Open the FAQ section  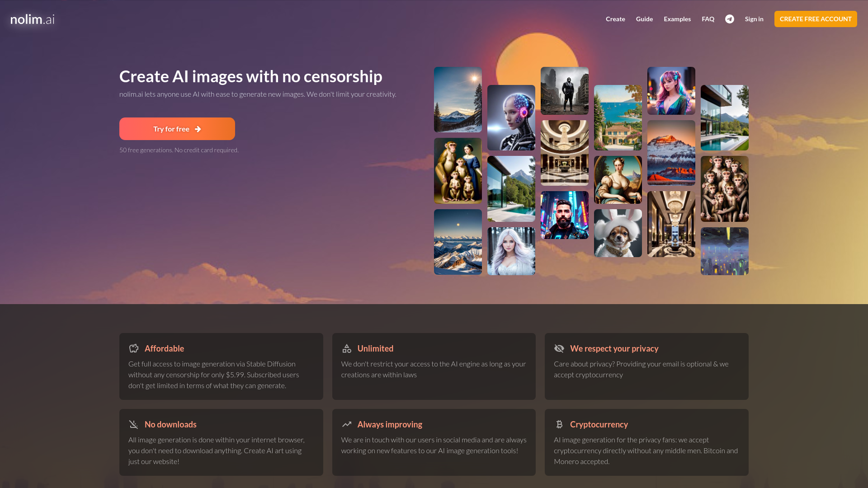(708, 19)
